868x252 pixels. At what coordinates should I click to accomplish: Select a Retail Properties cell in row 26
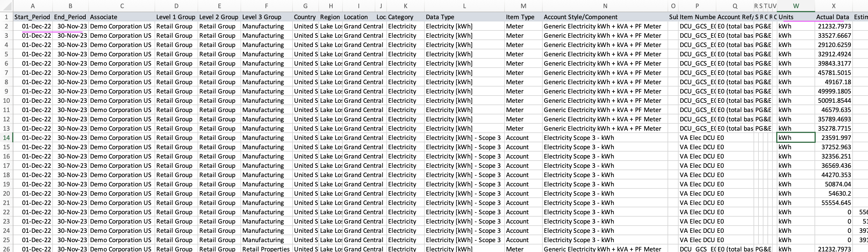point(266,249)
